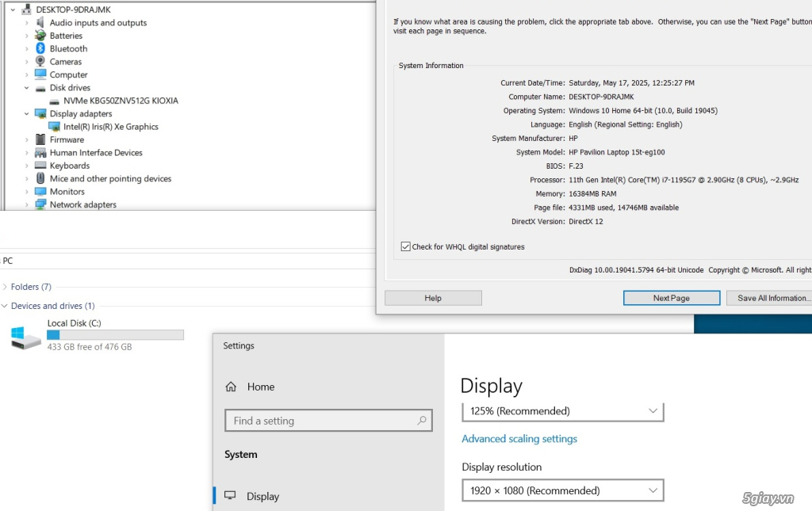Click the Display monitor icon in Settings sidebar
Viewport: 812px width, 511px height.
[230, 495]
